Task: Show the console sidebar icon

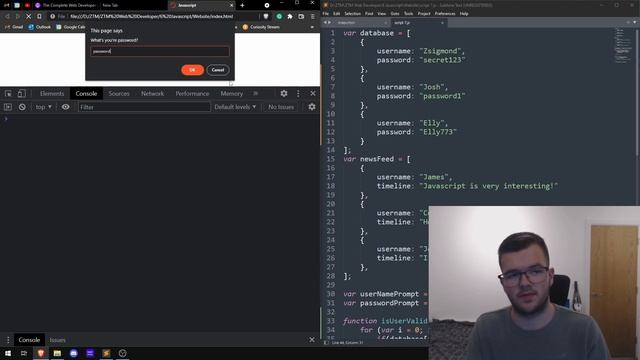Action: (8, 107)
